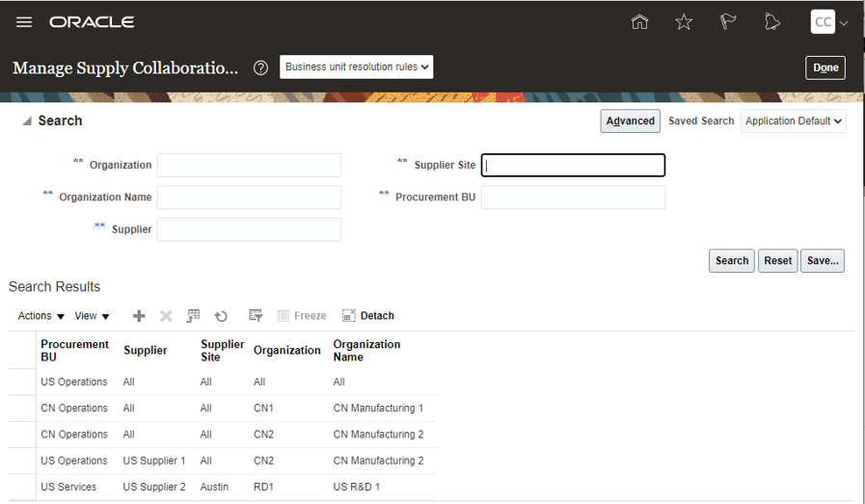Click the Reset button
This screenshot has height=504, width=865.
777,261
